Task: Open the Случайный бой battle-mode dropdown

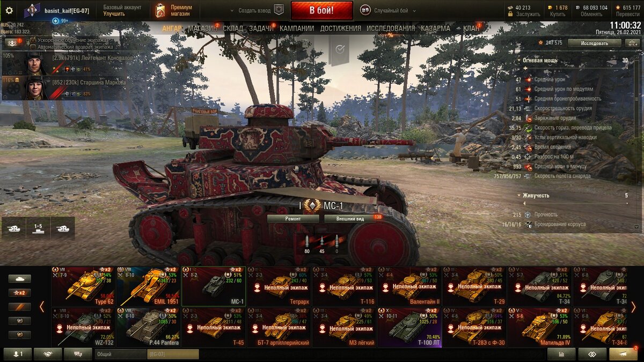Action: click(x=387, y=10)
